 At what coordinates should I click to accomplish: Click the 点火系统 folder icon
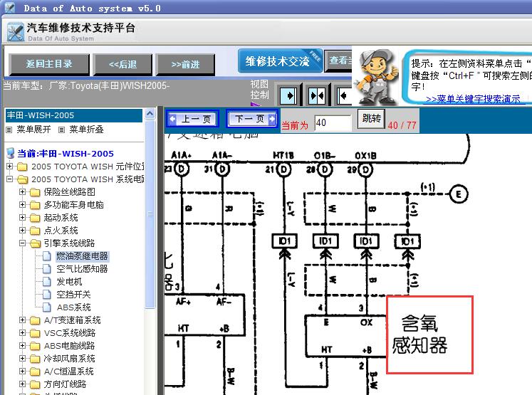pos(35,231)
